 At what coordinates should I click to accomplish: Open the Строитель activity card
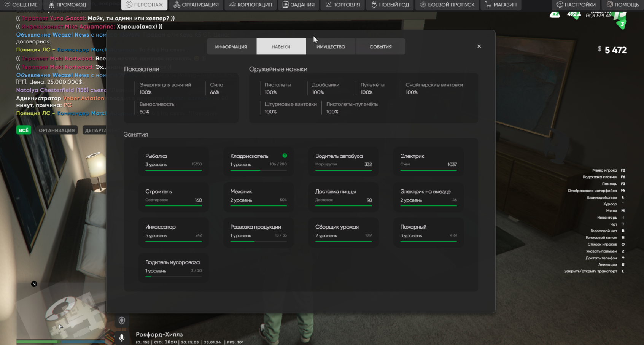coord(173,197)
